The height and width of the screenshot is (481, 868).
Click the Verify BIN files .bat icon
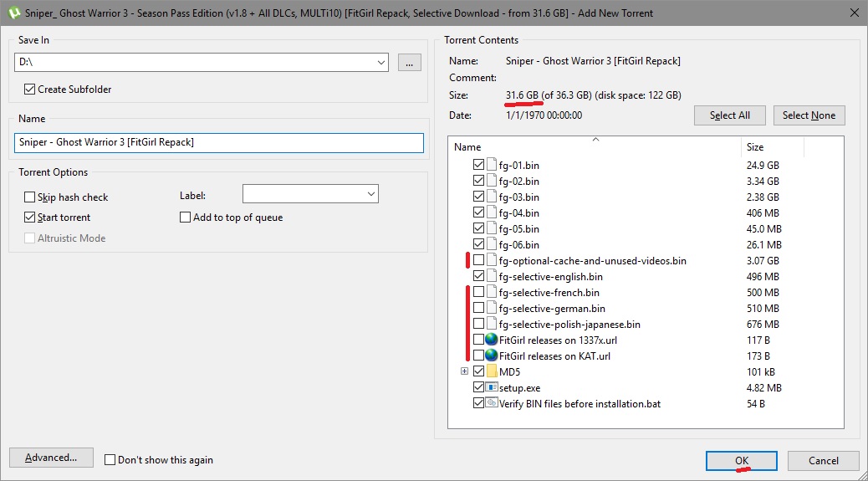492,403
